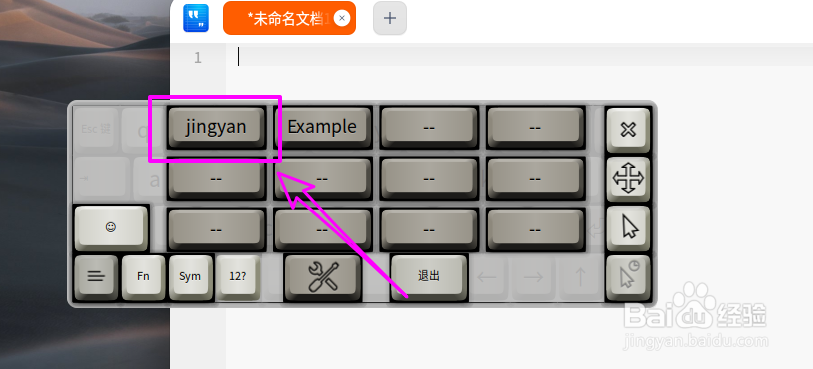This screenshot has height=369, width=813.
Task: Select the mouse pointer click icon
Action: (x=628, y=228)
